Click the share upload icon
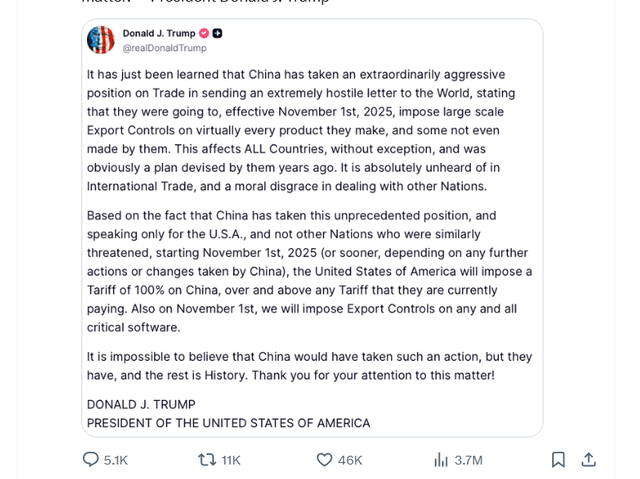640x479 pixels. coord(589,460)
